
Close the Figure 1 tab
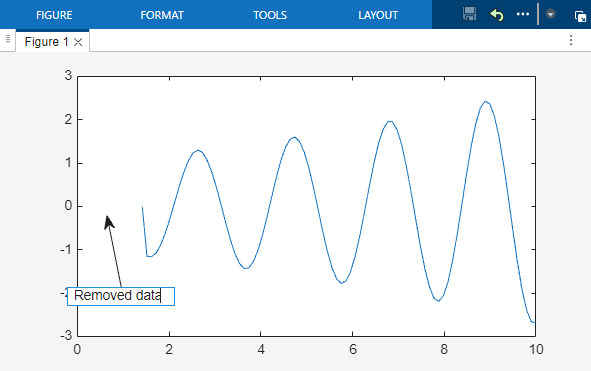click(78, 42)
